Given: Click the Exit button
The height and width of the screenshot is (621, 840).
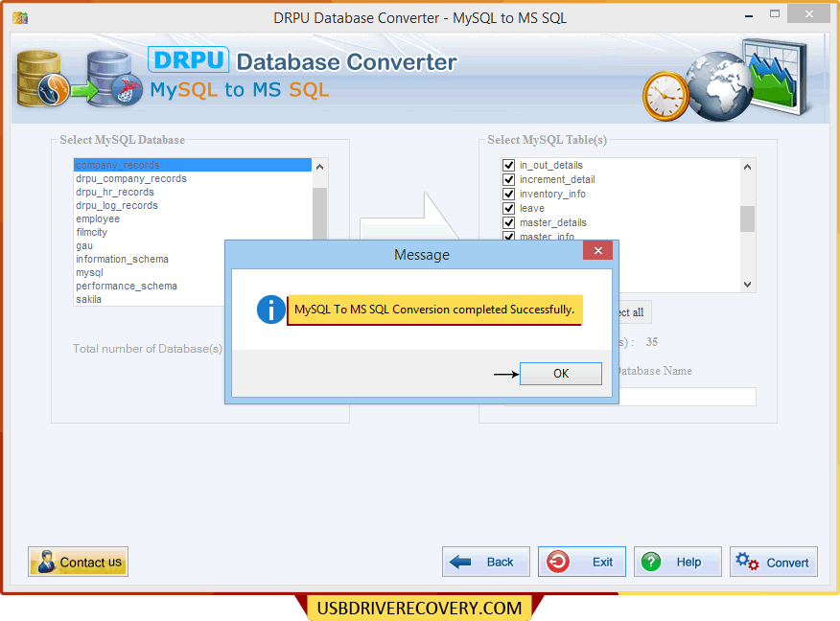Looking at the screenshot, I should 582,562.
